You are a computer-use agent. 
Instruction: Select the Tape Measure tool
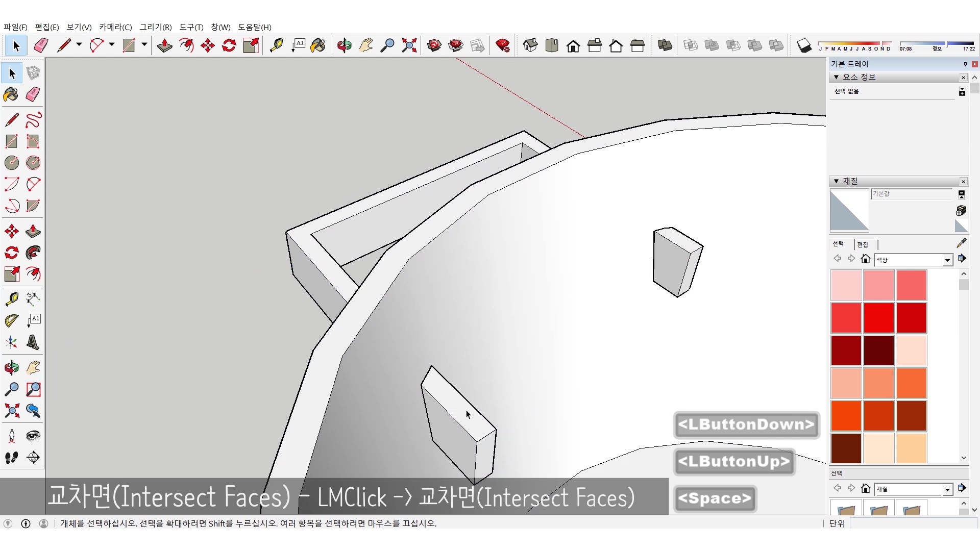(11, 298)
